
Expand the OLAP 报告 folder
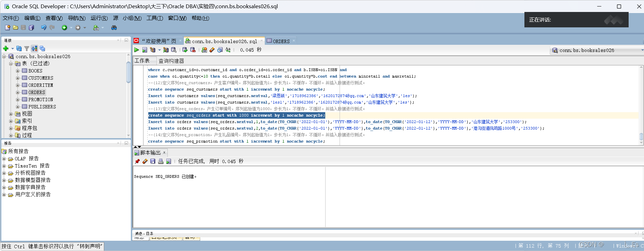click(4, 159)
